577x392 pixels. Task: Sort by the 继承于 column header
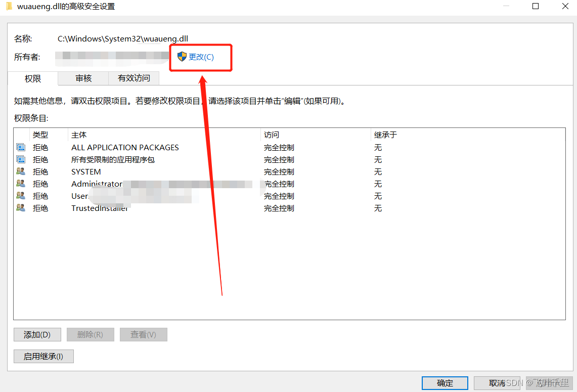385,135
